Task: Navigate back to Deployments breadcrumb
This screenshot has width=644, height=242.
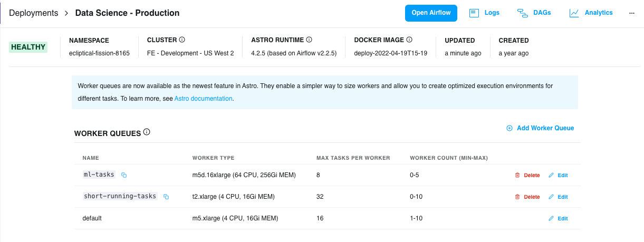Action: point(34,13)
